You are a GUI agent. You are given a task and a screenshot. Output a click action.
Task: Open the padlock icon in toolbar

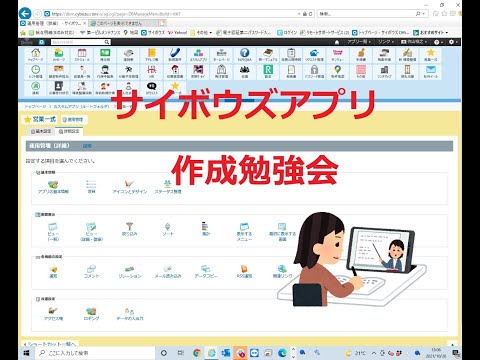(x=314, y=71)
